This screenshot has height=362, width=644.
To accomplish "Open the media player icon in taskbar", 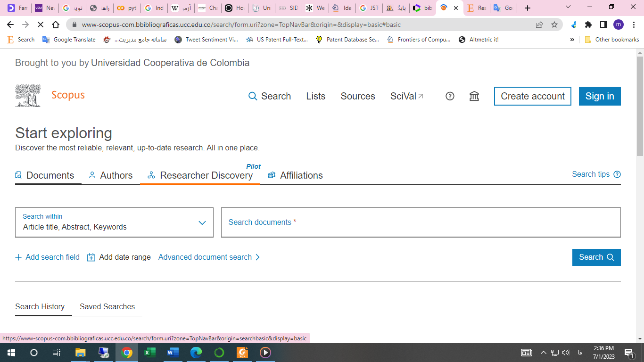I will tap(265, 353).
